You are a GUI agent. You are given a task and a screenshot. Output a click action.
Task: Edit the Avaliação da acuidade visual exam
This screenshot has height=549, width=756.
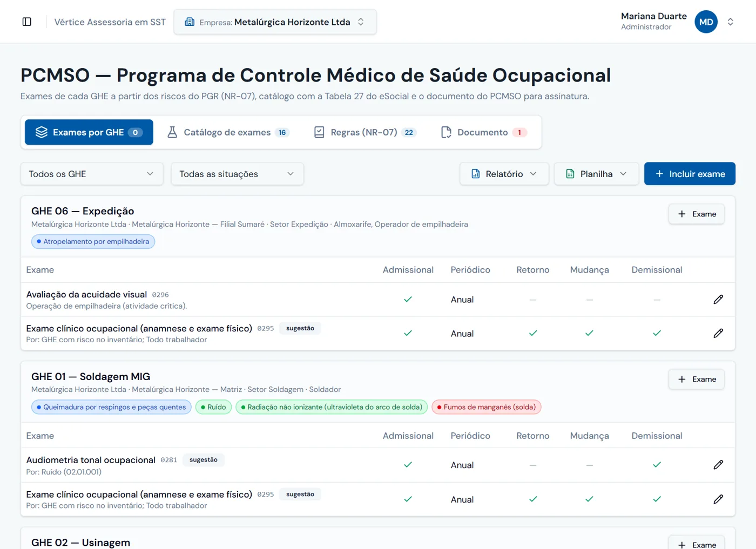(718, 300)
